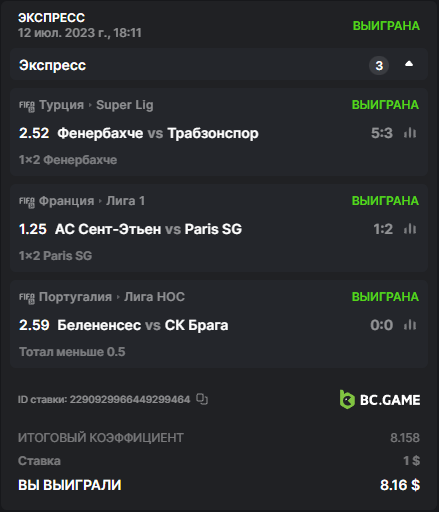Click FIFA icon beside Португалия
The width and height of the screenshot is (439, 512).
(x=27, y=298)
